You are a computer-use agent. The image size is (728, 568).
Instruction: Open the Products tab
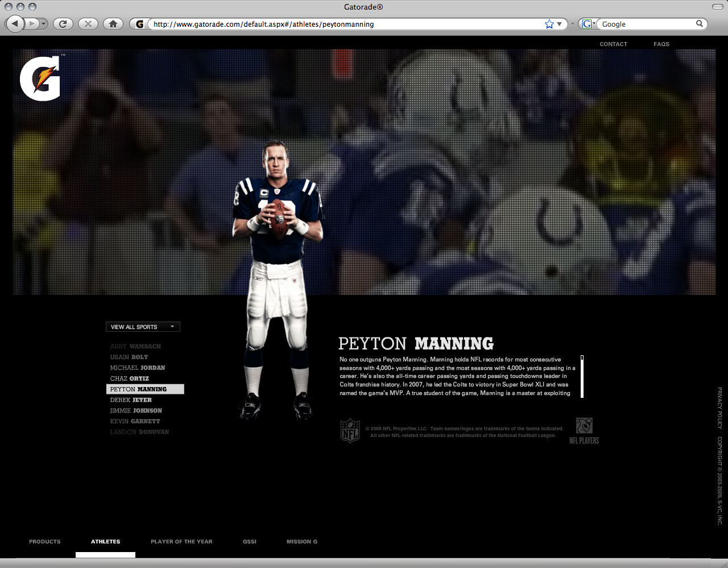[45, 542]
